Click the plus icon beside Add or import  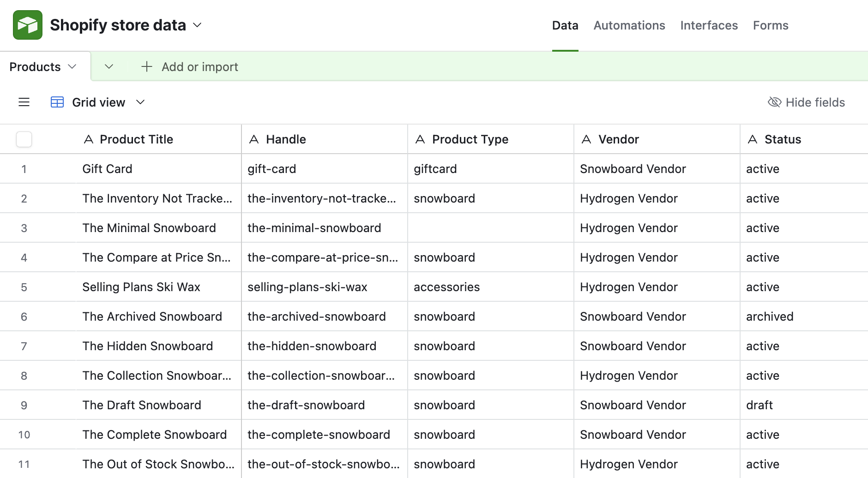pos(146,66)
